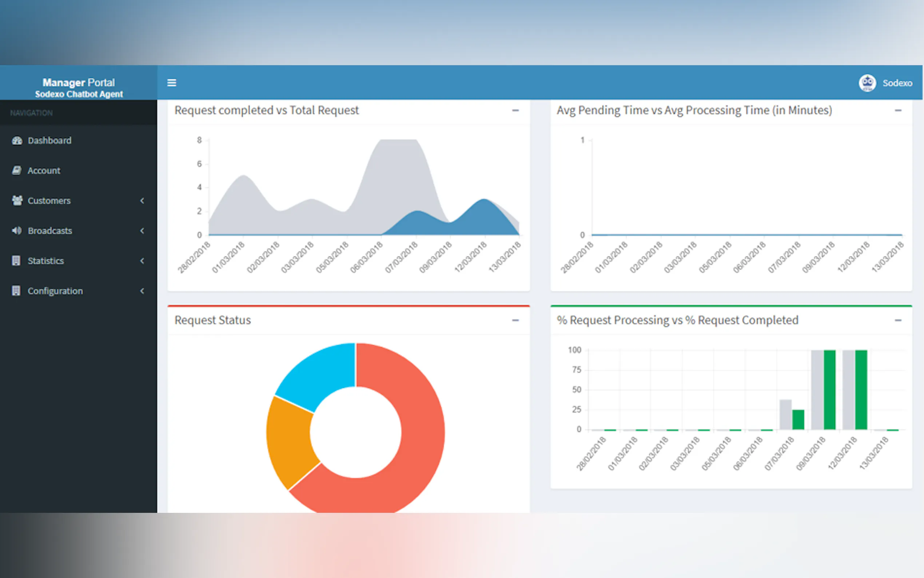This screenshot has width=924, height=578.
Task: Click the Broadcasts speaker icon
Action: pos(17,230)
